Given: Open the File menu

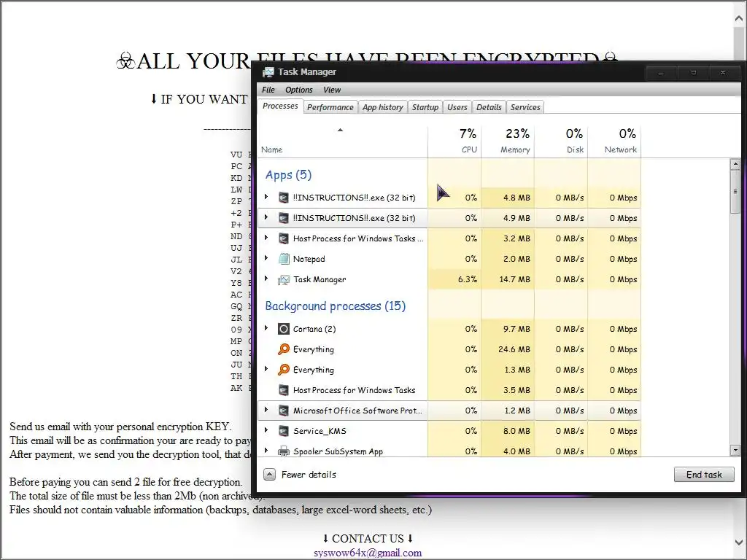Looking at the screenshot, I should (x=268, y=90).
